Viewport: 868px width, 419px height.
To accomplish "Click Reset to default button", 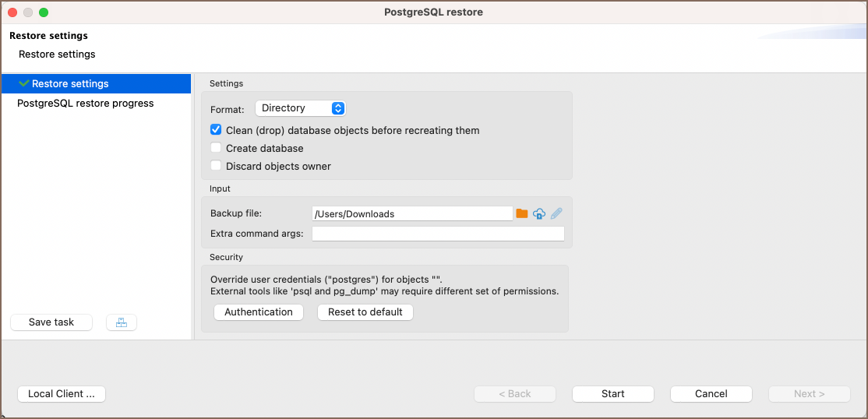I will tap(365, 312).
